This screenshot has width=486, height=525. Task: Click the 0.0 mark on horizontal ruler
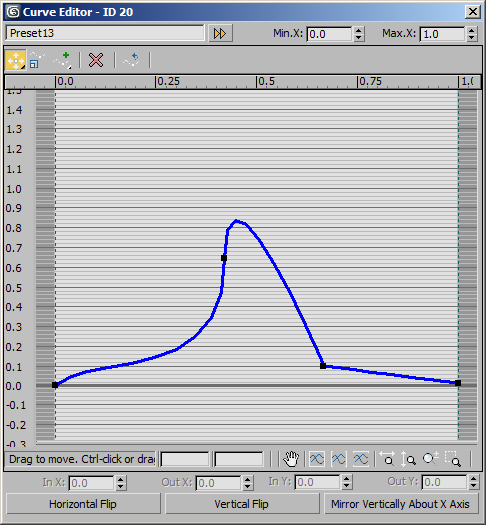(x=65, y=81)
